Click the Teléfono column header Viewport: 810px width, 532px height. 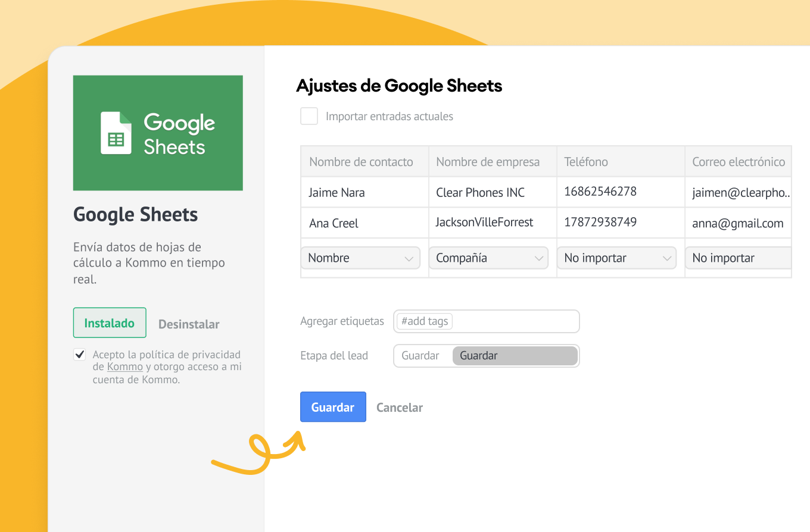(621, 162)
